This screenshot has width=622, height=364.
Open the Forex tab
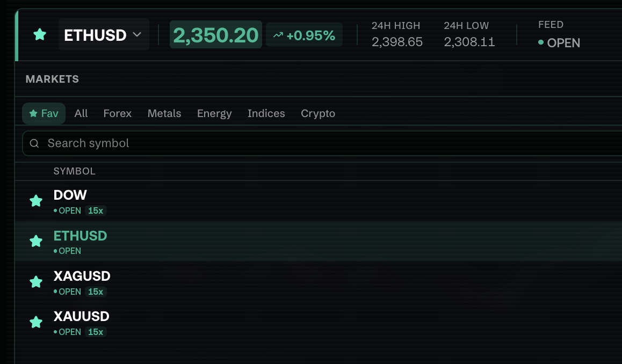[118, 113]
